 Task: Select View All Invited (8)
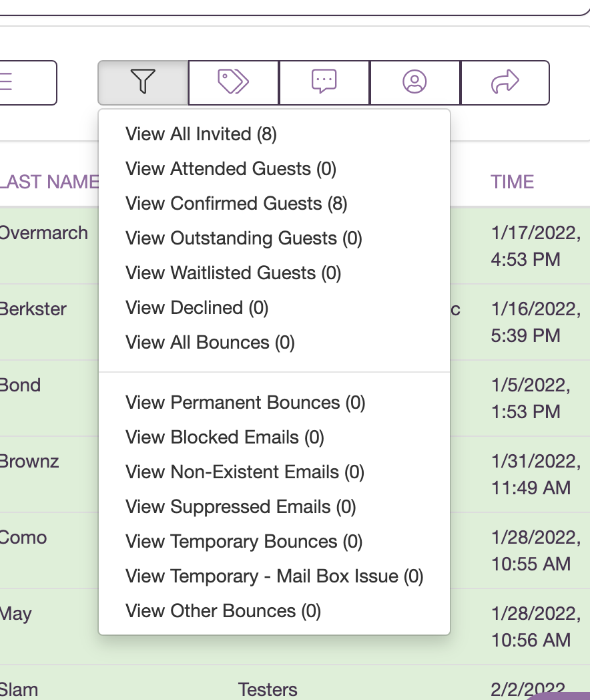click(x=201, y=134)
